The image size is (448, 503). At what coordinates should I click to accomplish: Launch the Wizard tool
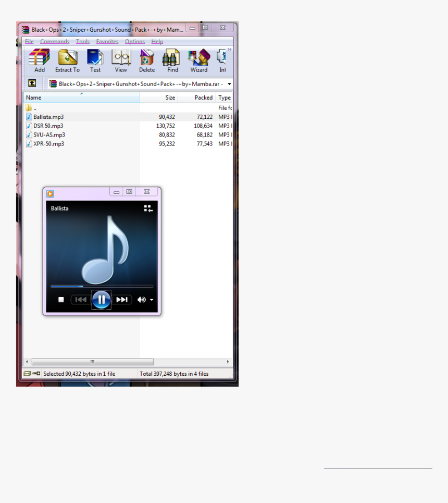coord(199,60)
